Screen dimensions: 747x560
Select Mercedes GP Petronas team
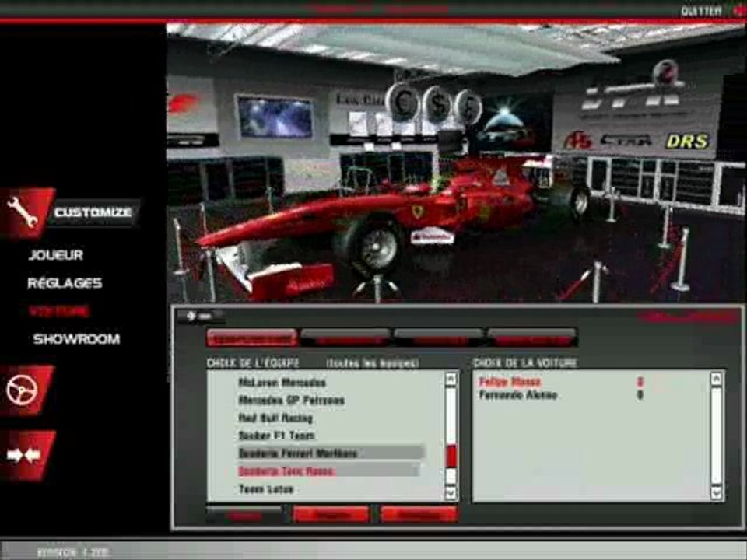pos(291,401)
